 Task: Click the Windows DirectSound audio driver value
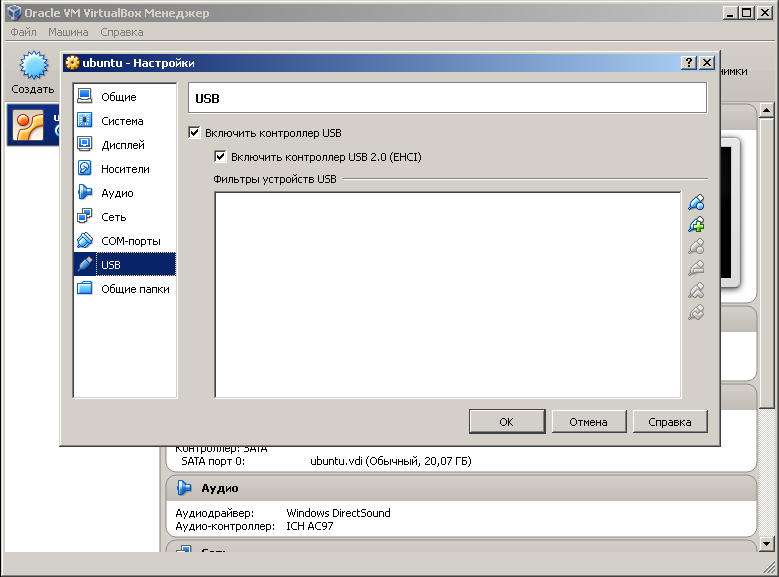338,513
